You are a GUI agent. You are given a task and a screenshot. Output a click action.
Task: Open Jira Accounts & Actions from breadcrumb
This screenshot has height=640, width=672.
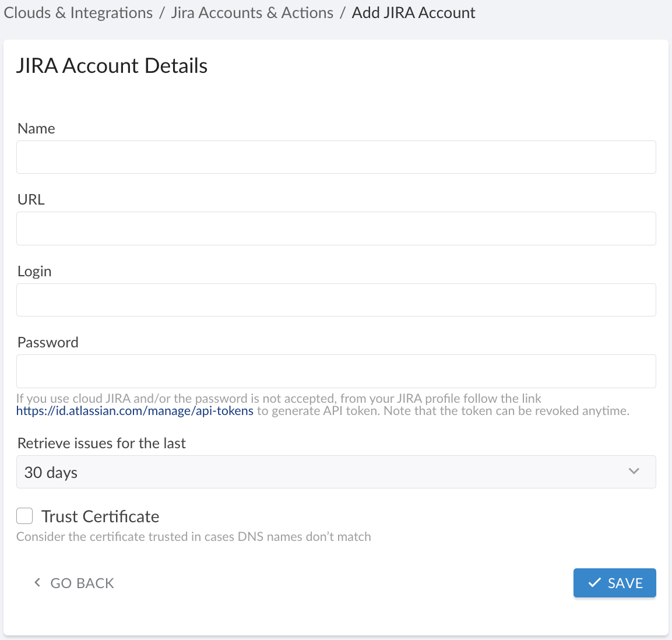[252, 12]
